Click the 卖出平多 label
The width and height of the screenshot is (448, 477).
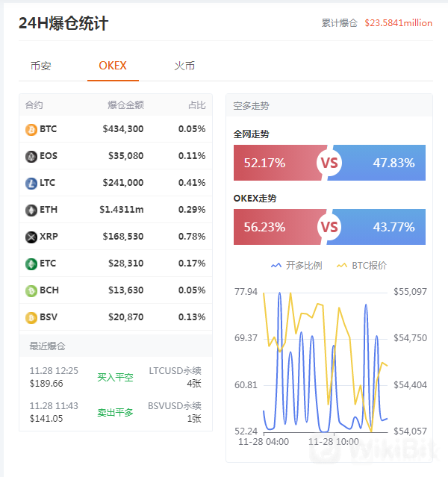point(115,413)
